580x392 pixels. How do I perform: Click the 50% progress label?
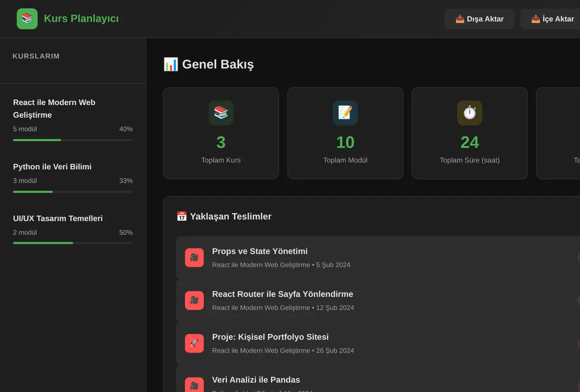click(x=126, y=232)
